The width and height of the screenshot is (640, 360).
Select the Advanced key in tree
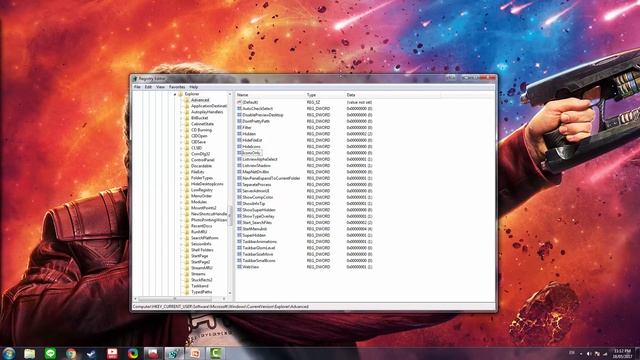[200, 100]
